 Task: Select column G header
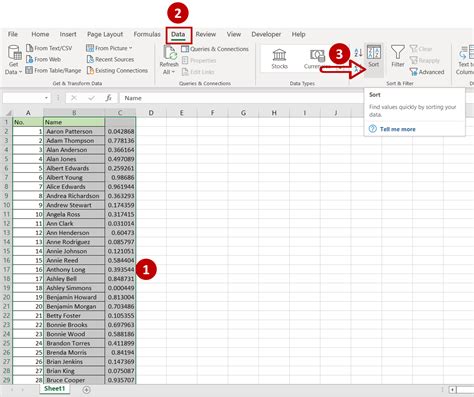(243, 113)
